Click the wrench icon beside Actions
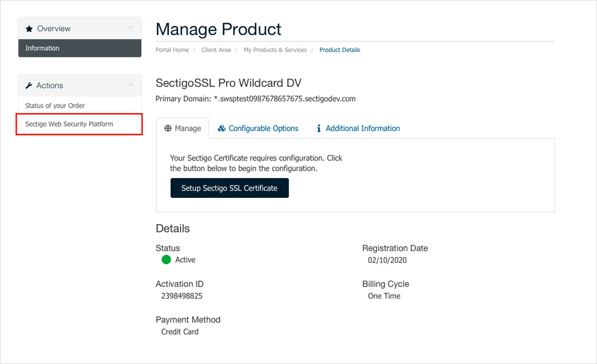 (29, 86)
